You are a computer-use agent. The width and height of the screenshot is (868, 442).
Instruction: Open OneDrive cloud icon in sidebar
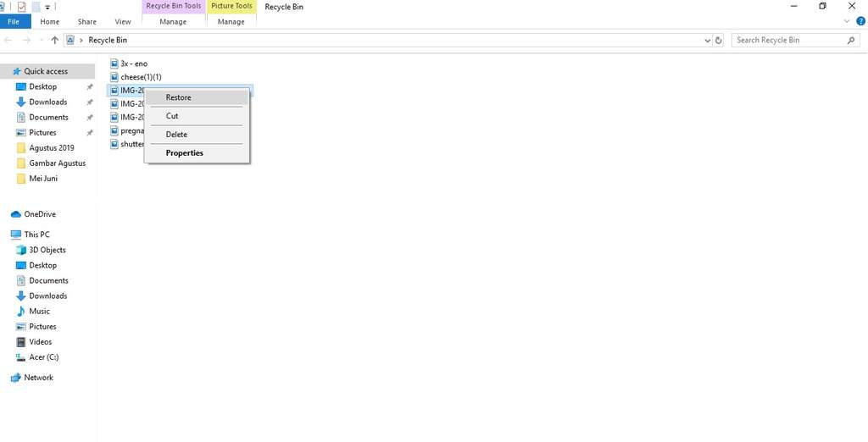pyautogui.click(x=15, y=214)
